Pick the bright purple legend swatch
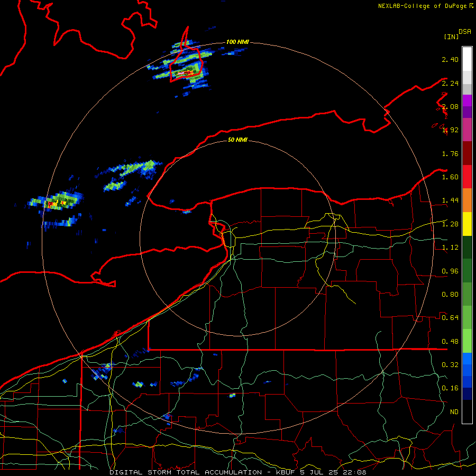 click(467, 100)
